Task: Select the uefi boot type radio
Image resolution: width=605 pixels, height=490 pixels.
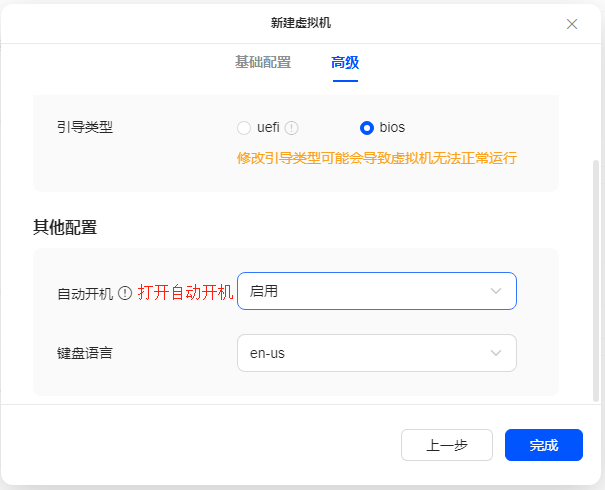Action: [244, 128]
